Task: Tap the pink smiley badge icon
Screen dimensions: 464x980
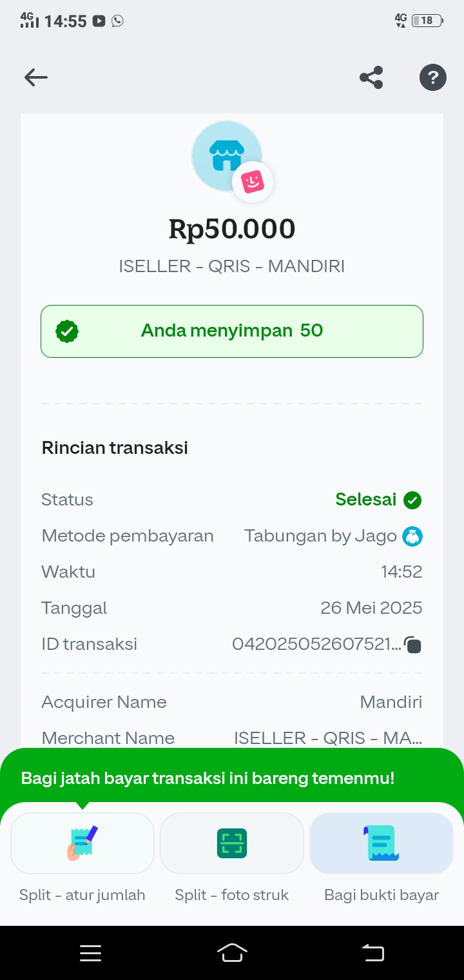Action: (x=253, y=182)
